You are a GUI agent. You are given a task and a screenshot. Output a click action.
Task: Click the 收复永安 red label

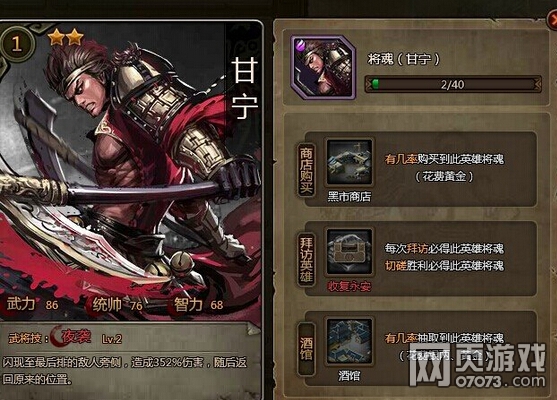tap(349, 286)
